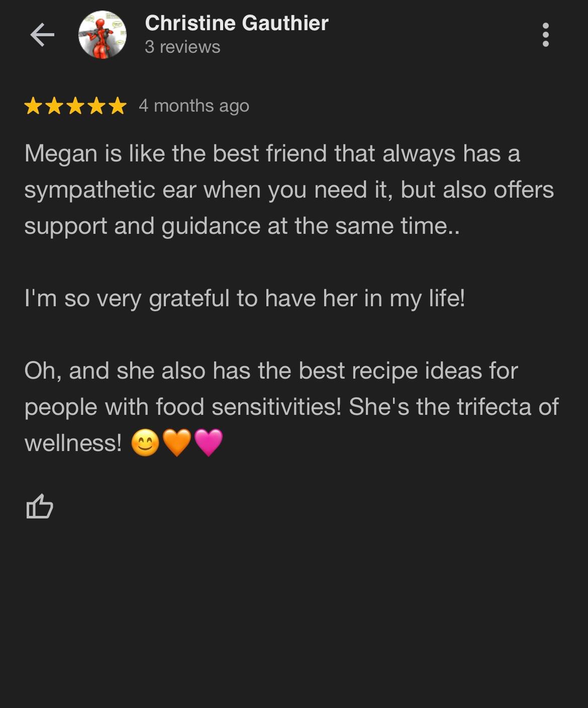The width and height of the screenshot is (588, 708).
Task: Tap the pink heart emoji
Action: tap(208, 442)
